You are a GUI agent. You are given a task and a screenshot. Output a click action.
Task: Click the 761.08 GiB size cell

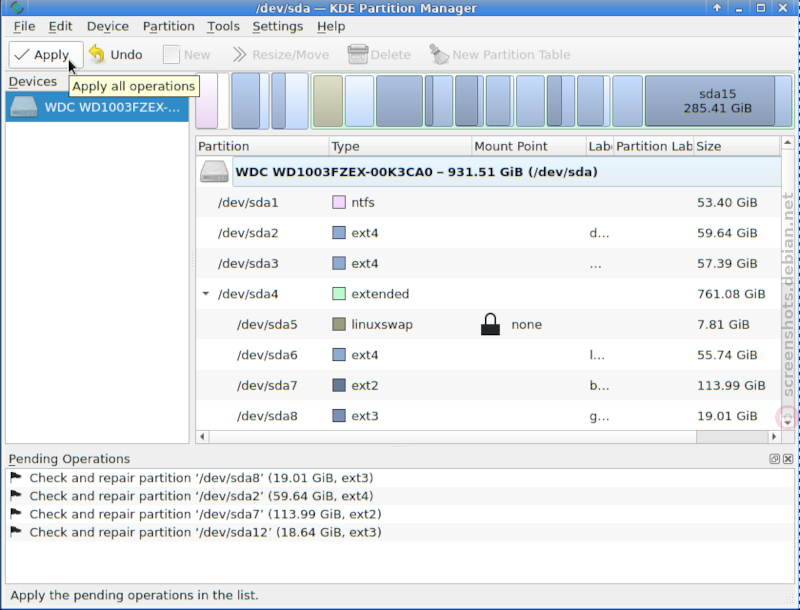click(x=731, y=294)
